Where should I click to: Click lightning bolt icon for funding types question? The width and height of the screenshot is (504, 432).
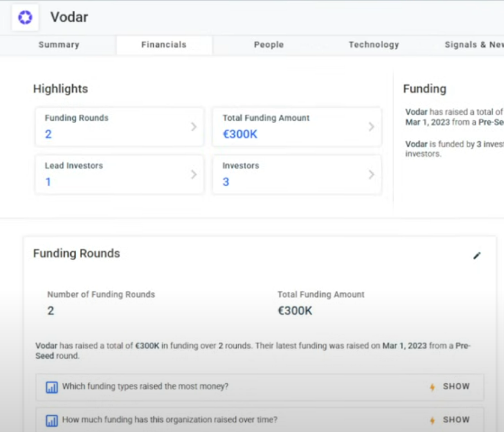(432, 387)
